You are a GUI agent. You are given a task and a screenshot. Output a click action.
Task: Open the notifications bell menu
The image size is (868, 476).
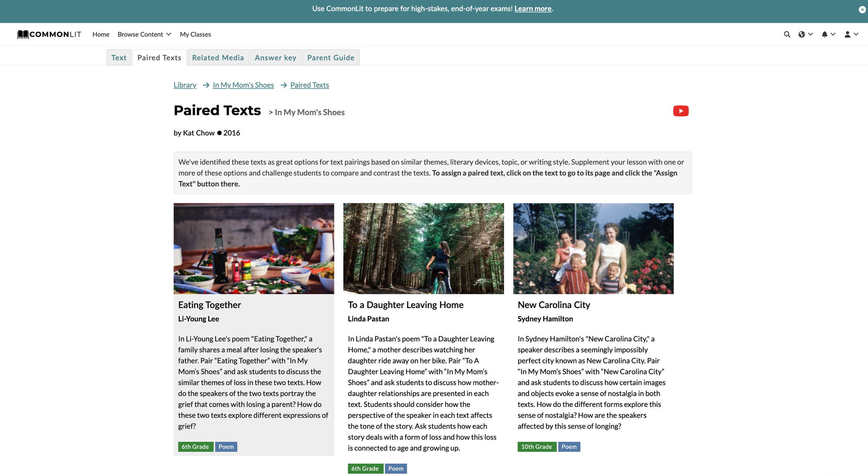pyautogui.click(x=828, y=34)
